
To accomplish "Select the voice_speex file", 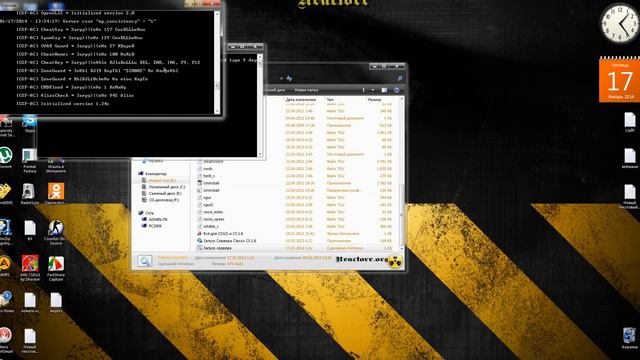I will (x=213, y=219).
